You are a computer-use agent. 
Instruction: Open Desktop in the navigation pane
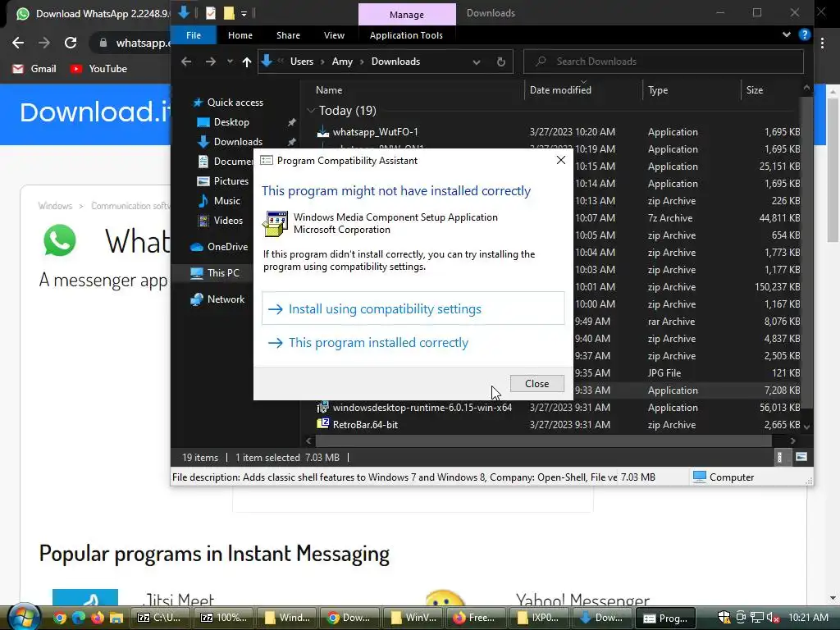click(231, 122)
